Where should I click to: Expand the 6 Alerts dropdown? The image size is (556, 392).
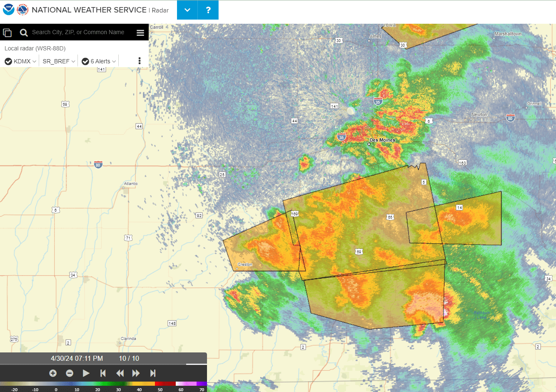pos(114,61)
